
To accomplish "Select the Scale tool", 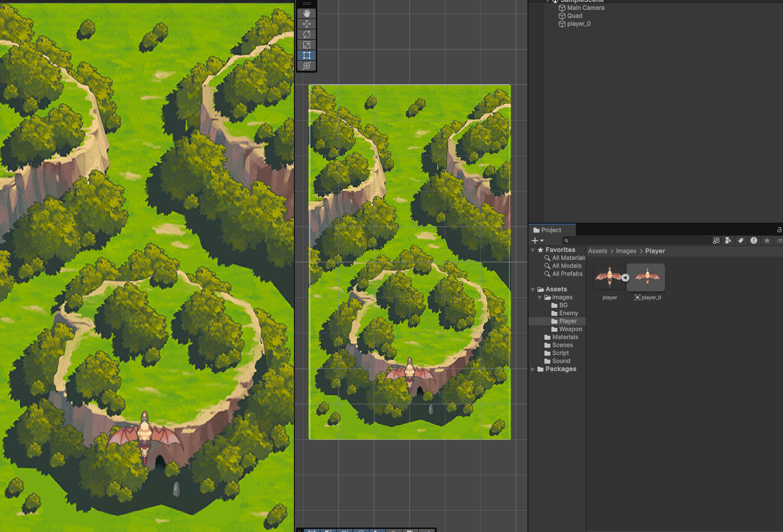I will pos(307,45).
